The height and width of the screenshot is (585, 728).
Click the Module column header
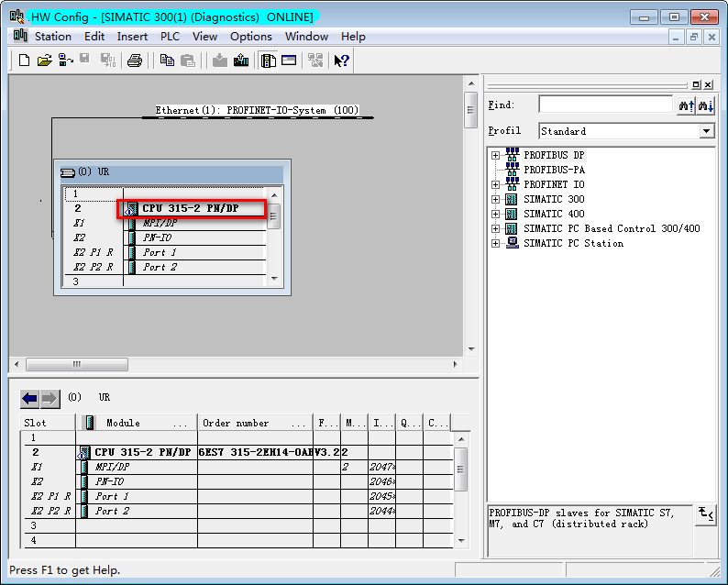tap(137, 423)
